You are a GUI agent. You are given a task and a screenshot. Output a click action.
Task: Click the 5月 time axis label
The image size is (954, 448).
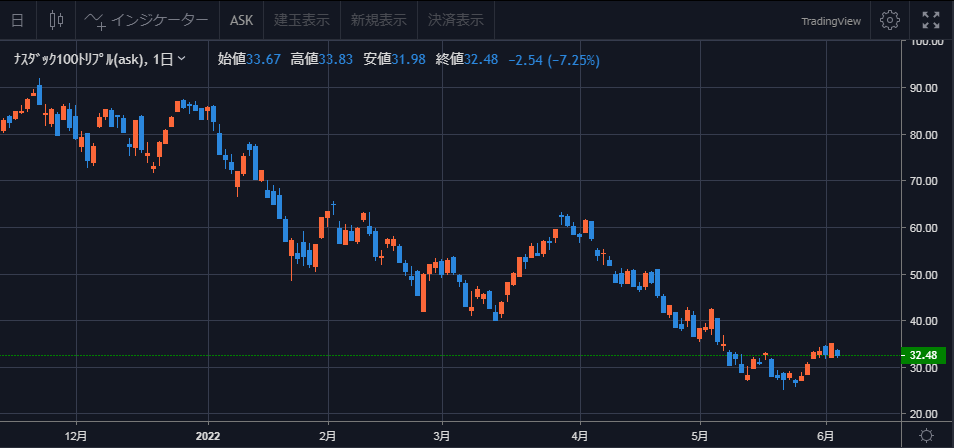(x=700, y=436)
